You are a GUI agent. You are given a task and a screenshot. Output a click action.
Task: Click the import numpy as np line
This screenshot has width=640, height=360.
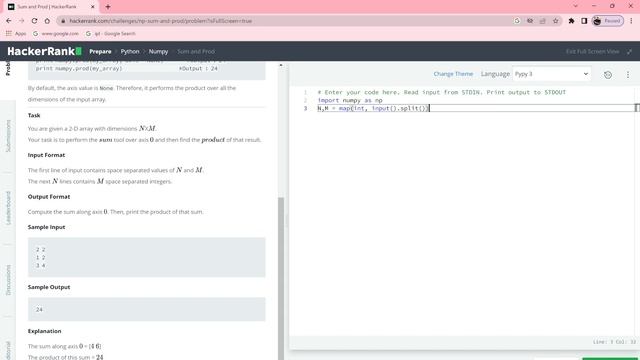coord(350,100)
